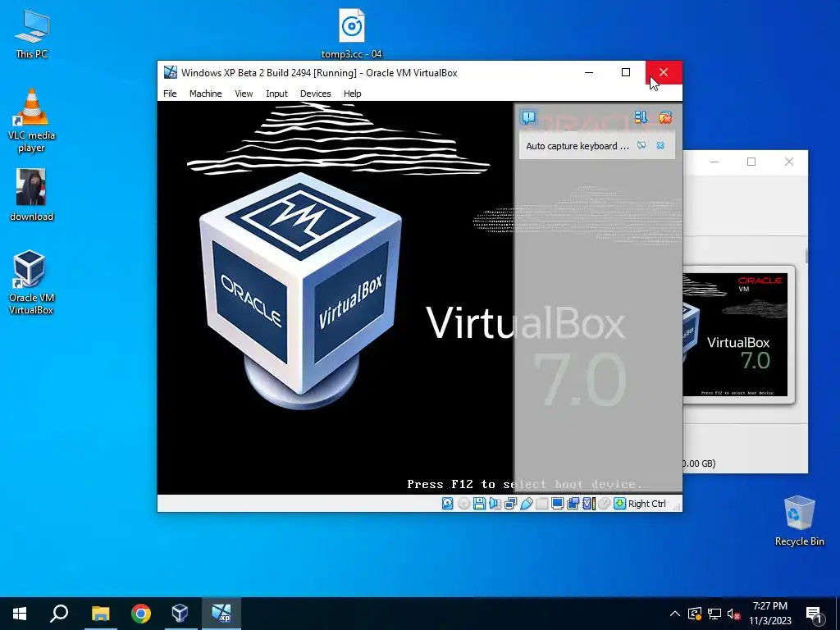
Task: Disable the Auto capture keyboard message via crossed-bubble icon
Action: coord(641,146)
